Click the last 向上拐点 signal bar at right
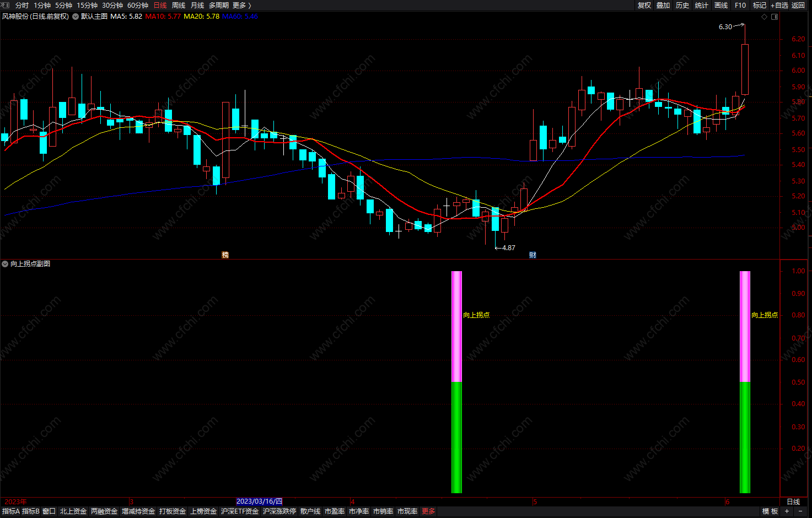The height and width of the screenshot is (518, 812). pos(745,382)
